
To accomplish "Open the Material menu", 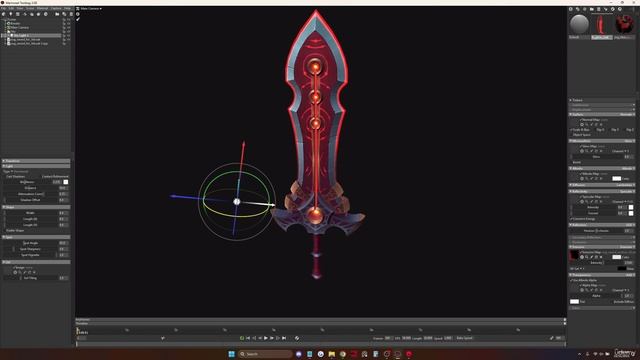I will [x=42, y=9].
